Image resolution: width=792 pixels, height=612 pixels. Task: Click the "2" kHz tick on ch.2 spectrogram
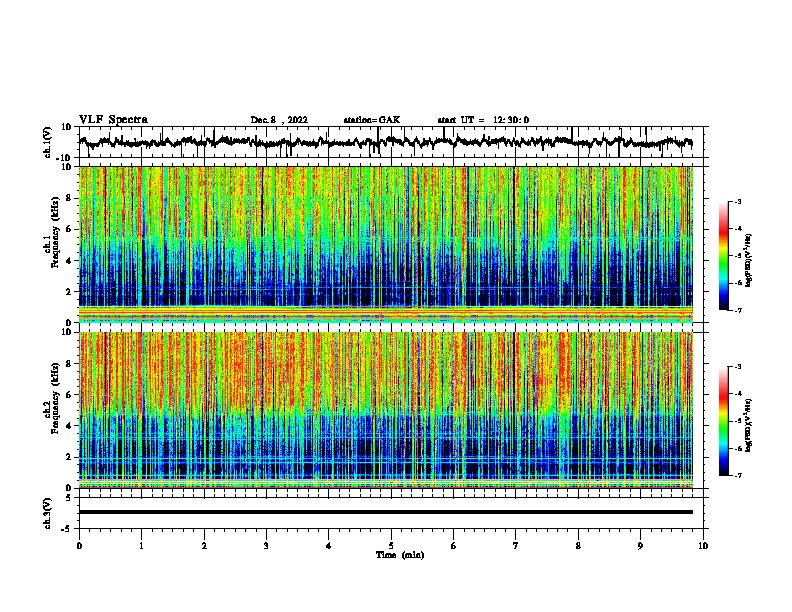(70, 457)
